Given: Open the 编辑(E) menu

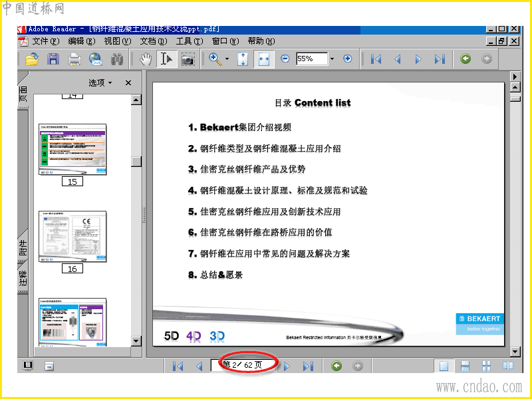Looking at the screenshot, I should 81,41.
